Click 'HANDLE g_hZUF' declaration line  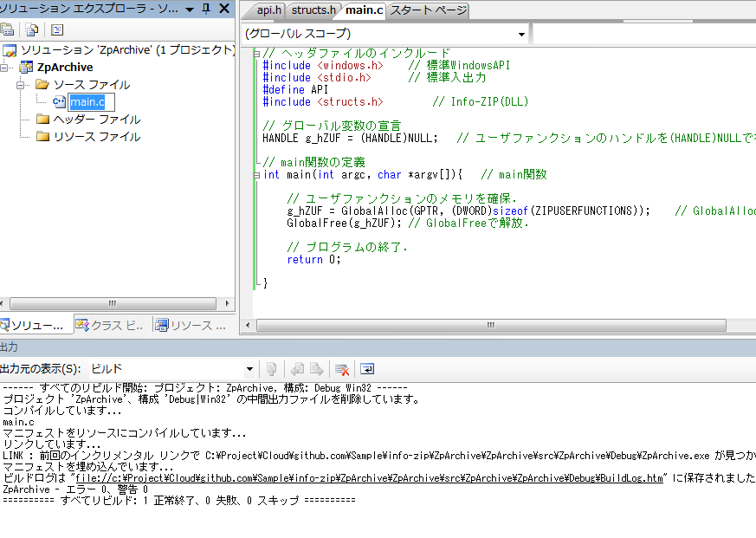350,138
